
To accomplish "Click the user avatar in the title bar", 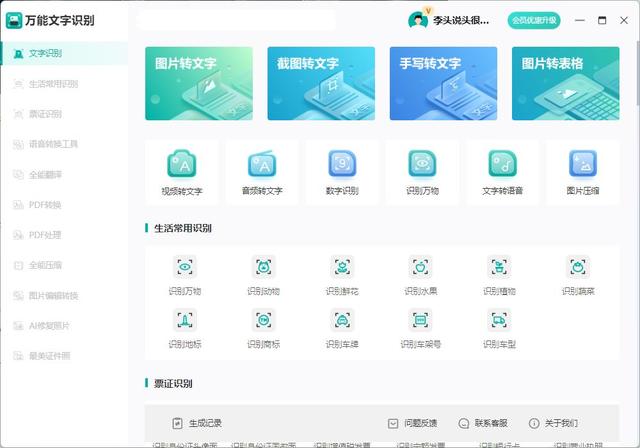I will coord(418,20).
